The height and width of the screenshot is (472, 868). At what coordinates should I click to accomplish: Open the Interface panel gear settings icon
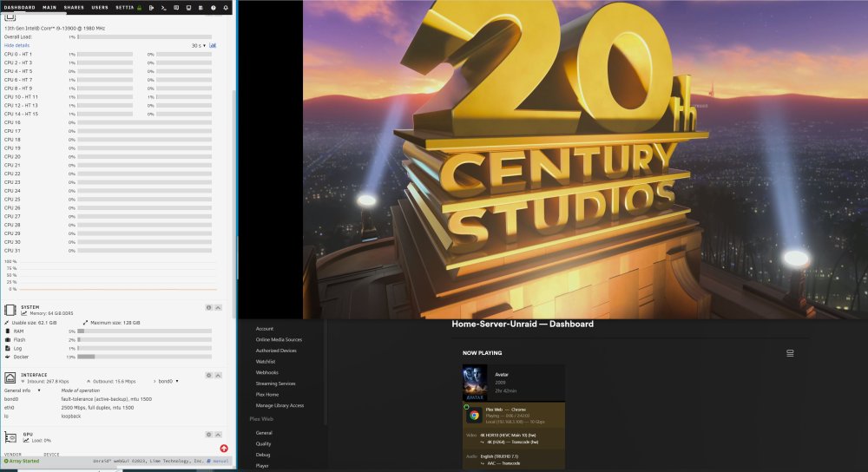(x=208, y=375)
